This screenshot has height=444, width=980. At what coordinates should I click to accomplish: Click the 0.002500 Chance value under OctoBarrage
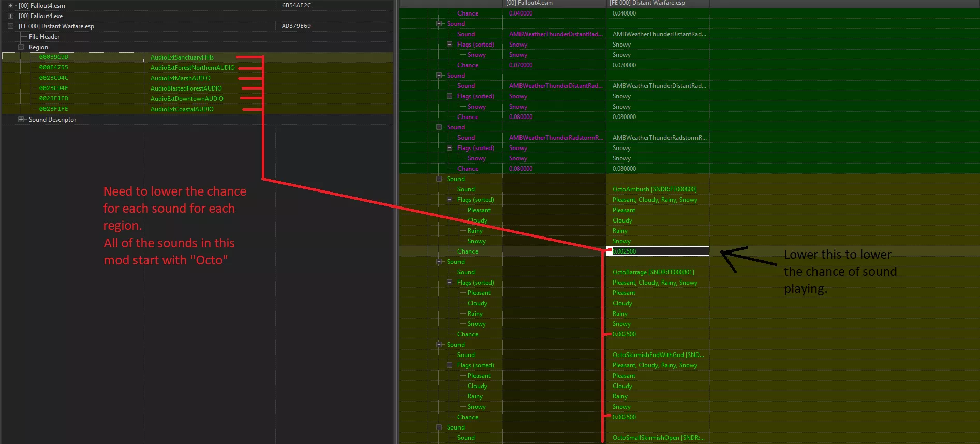click(x=624, y=334)
